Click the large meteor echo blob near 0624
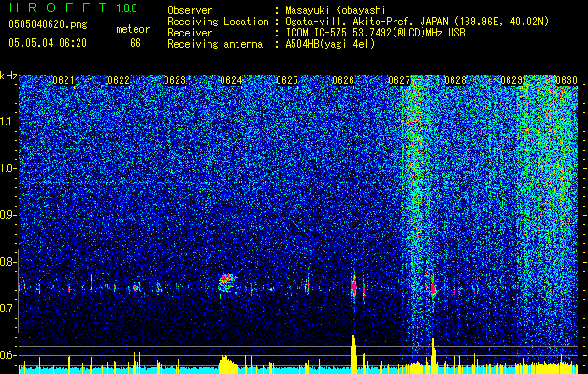Viewport: 588px width, 374px height. [226, 283]
